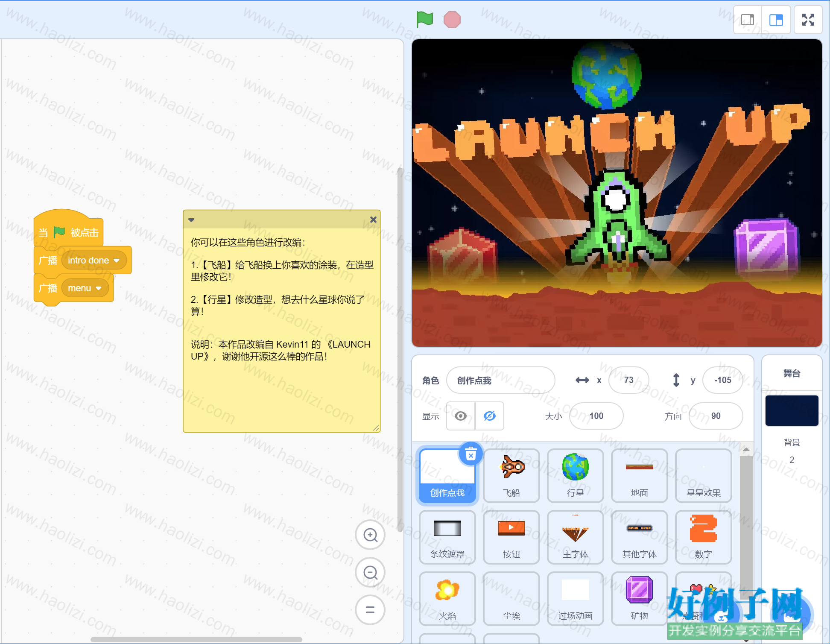Click the comment note resize handle

tap(376, 428)
